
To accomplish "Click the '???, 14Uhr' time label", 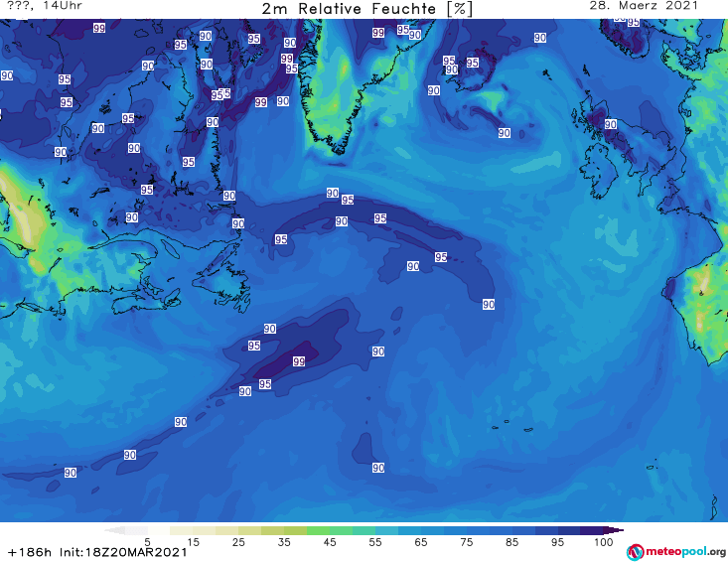I will 45,6.
